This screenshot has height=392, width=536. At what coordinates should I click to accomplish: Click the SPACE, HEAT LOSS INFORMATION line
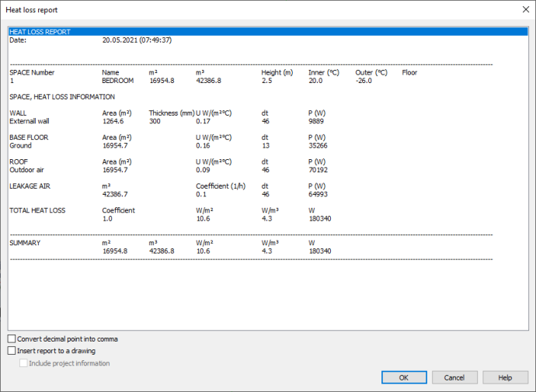point(62,97)
